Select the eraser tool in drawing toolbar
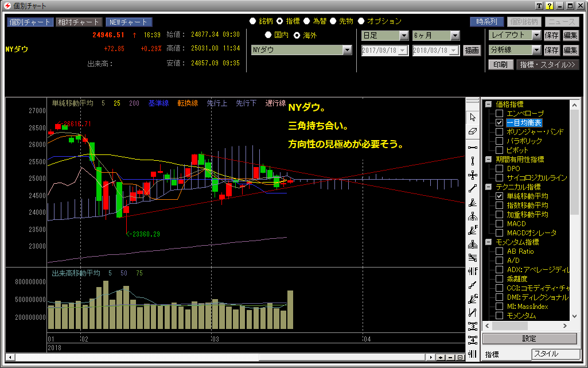This screenshot has height=368, width=588. 473,131
